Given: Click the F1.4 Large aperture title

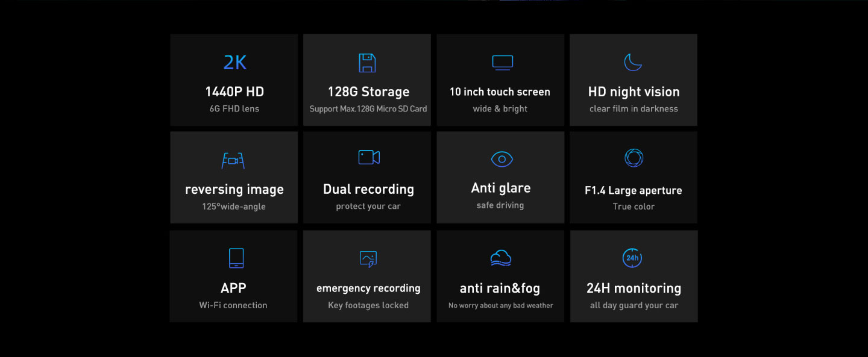Looking at the screenshot, I should click(x=634, y=191).
